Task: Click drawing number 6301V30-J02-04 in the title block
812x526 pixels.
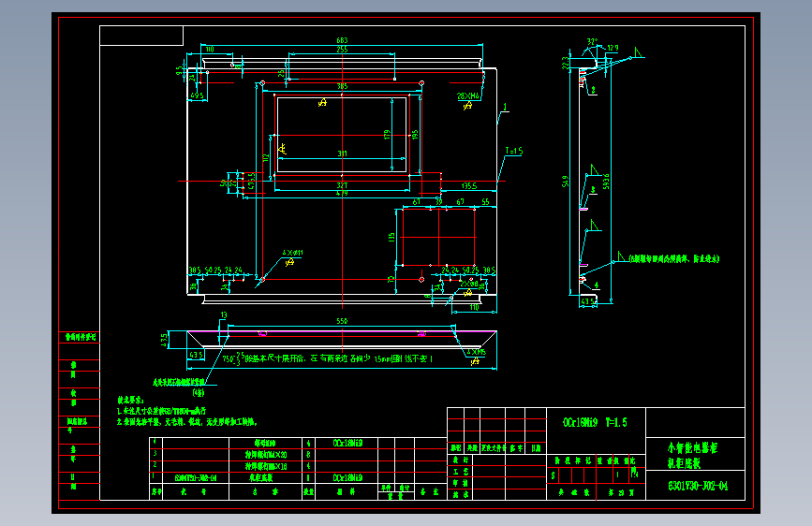Action: (698, 486)
